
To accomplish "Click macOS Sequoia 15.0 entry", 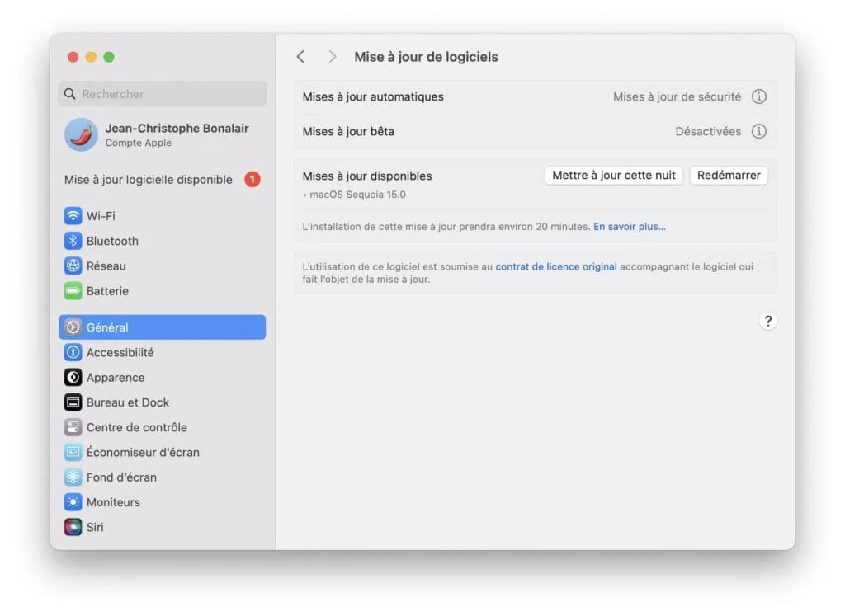I will tap(357, 195).
